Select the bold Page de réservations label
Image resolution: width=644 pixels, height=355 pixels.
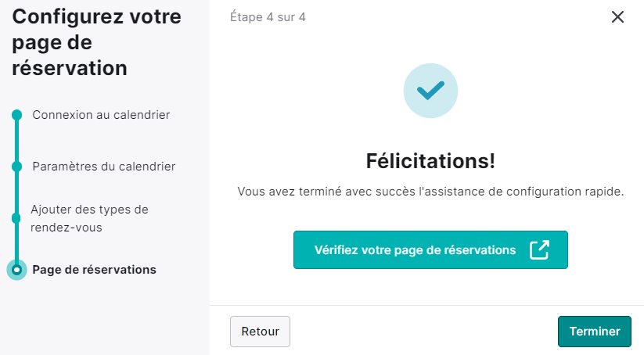coord(95,270)
